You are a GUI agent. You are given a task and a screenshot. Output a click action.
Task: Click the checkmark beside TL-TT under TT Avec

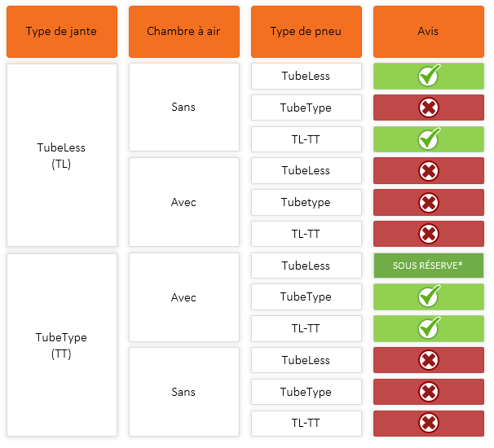tap(429, 327)
